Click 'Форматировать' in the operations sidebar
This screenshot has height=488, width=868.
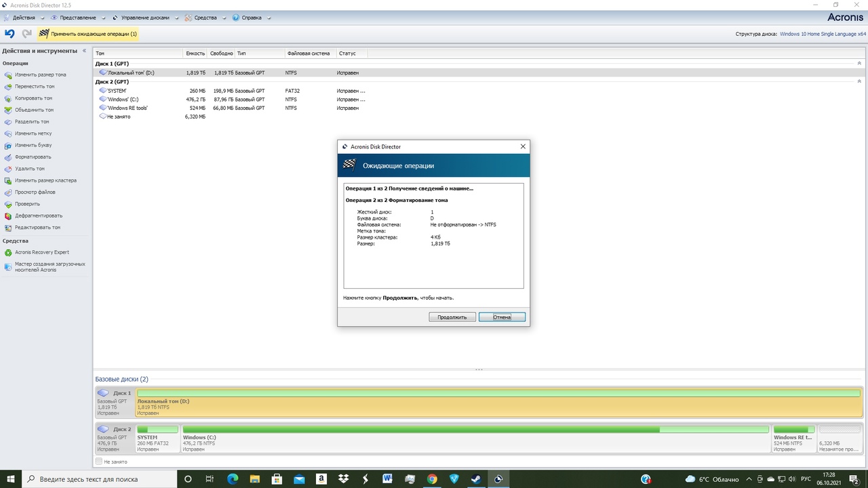point(33,157)
